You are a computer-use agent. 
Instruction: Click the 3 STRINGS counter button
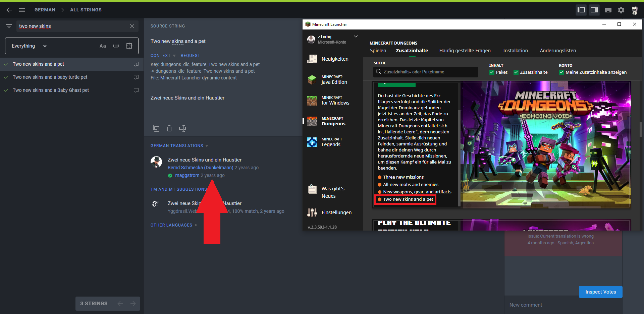point(94,304)
